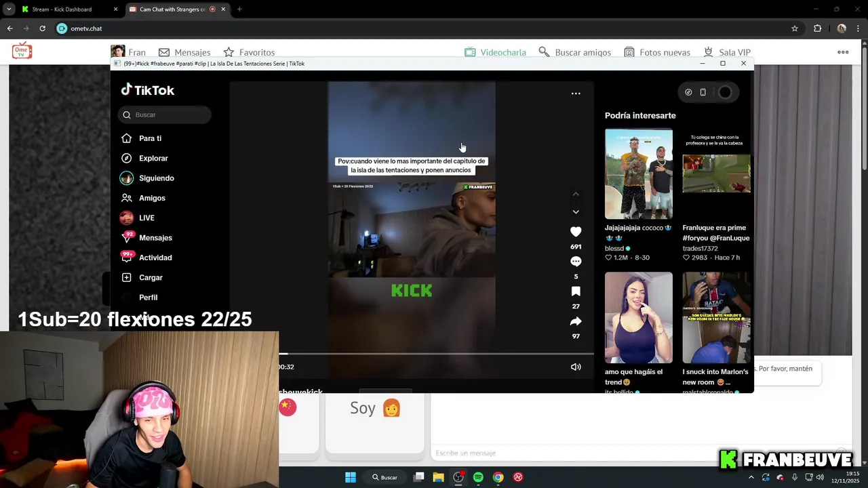Open File Explorer from taskbar
This screenshot has height=488, width=868.
point(439,477)
